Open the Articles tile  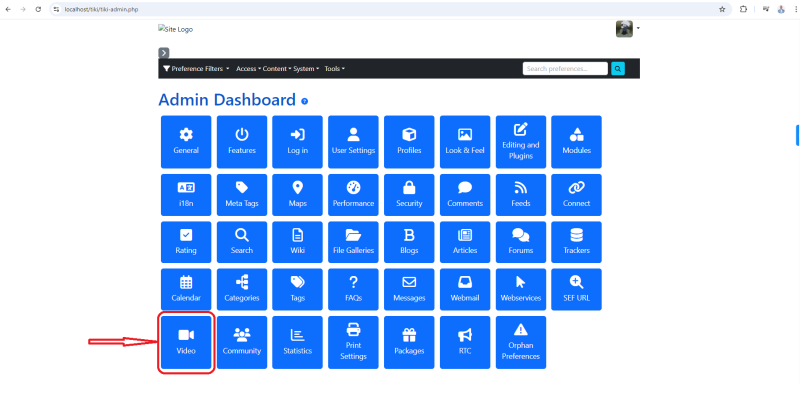tap(465, 242)
